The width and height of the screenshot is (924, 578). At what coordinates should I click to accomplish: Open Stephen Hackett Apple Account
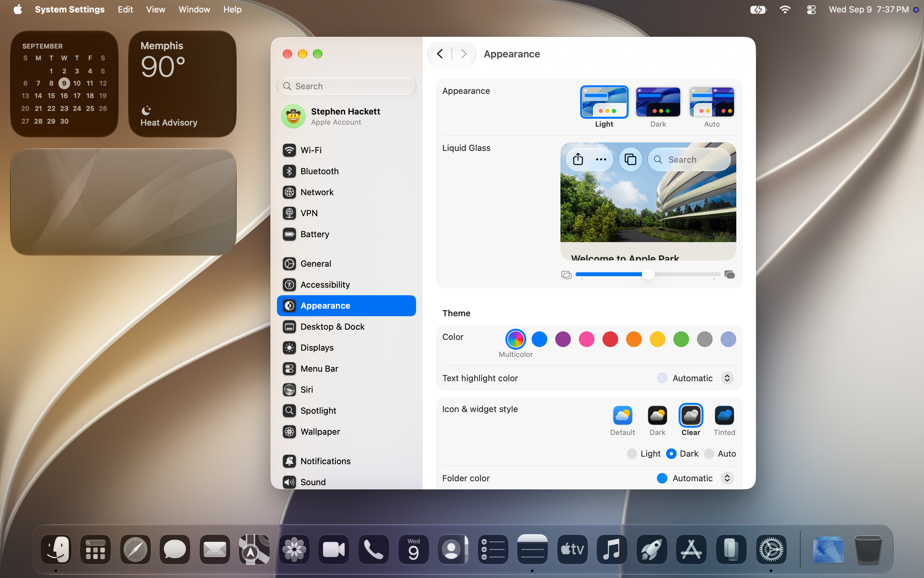(x=346, y=116)
